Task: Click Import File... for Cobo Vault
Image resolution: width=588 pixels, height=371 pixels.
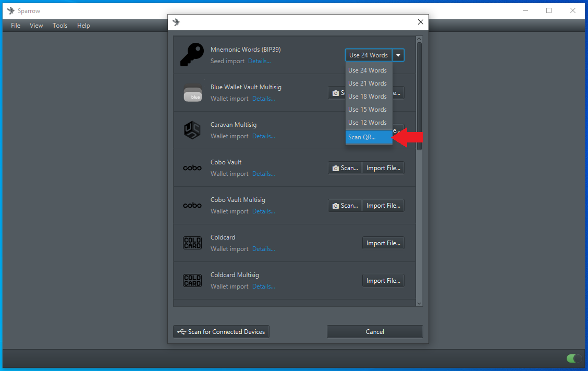Action: pos(383,168)
